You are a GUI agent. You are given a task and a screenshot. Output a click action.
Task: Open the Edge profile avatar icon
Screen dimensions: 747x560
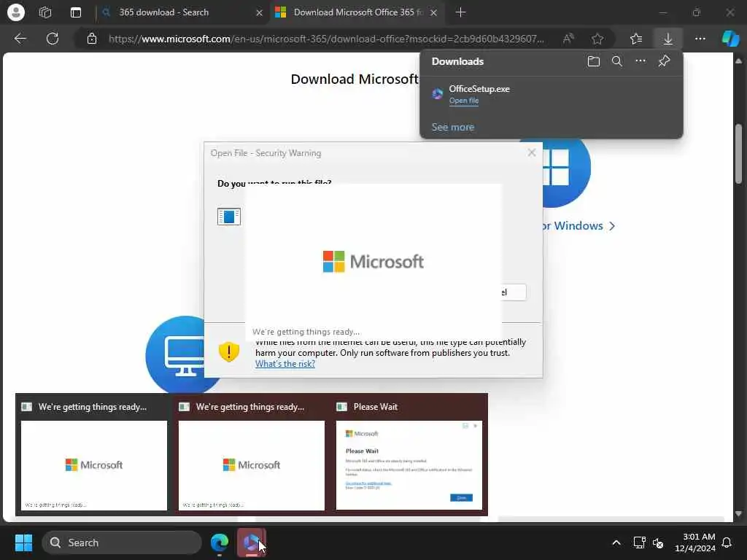tap(16, 12)
